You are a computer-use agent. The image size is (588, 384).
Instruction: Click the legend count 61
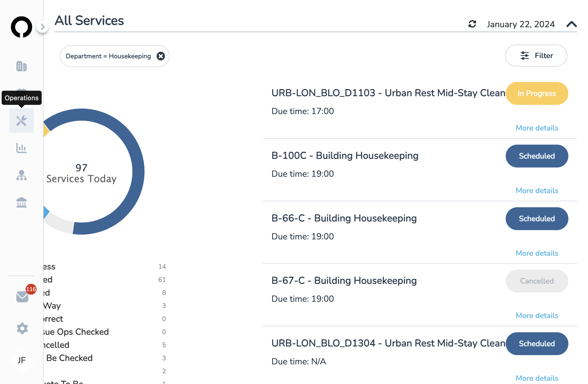(x=162, y=280)
